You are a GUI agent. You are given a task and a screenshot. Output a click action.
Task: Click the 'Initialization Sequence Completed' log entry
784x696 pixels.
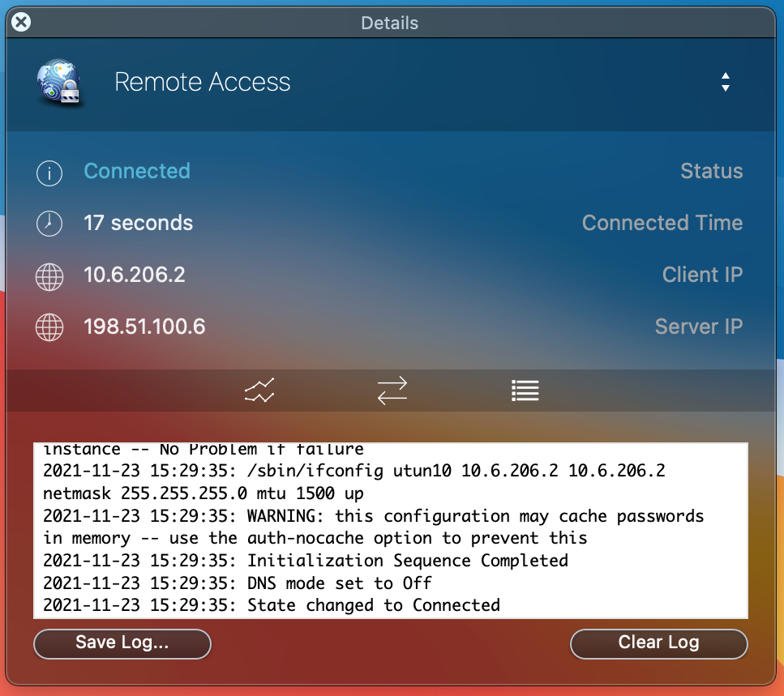pyautogui.click(x=306, y=561)
